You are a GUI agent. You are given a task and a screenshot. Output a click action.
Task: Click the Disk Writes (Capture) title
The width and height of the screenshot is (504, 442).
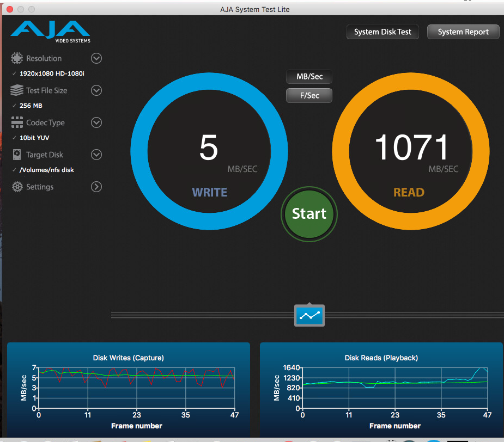point(128,358)
